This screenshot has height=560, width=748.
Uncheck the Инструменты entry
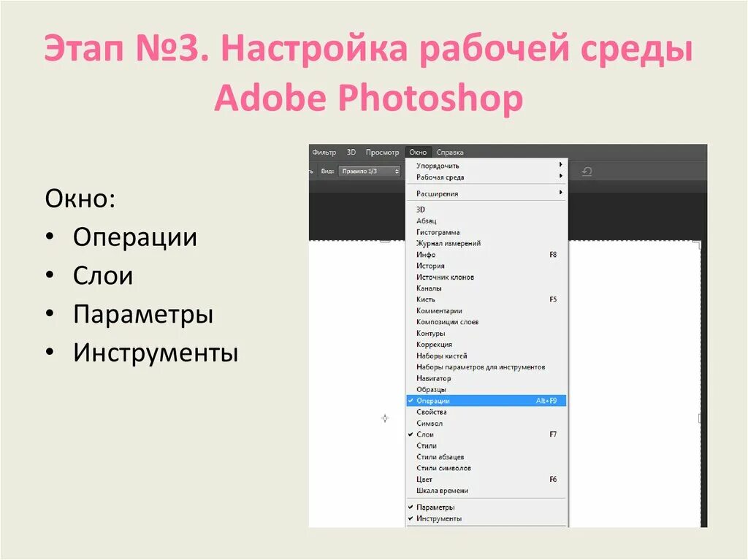[x=486, y=518]
